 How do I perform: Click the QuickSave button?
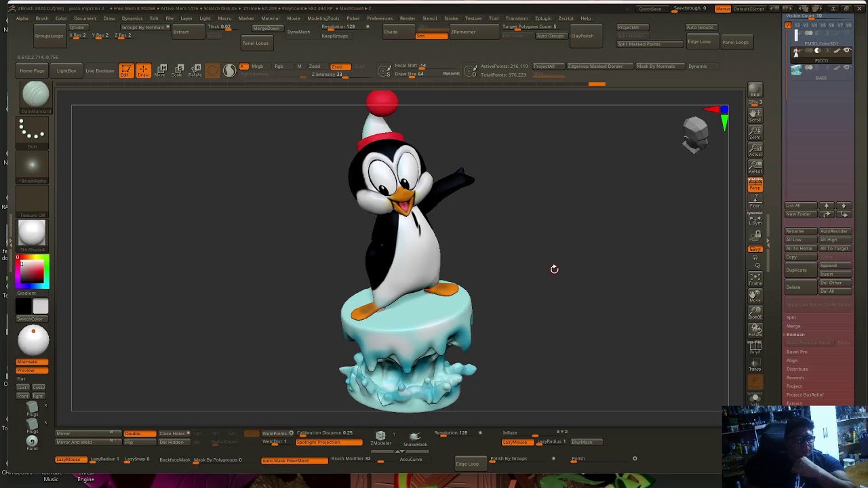click(x=650, y=9)
